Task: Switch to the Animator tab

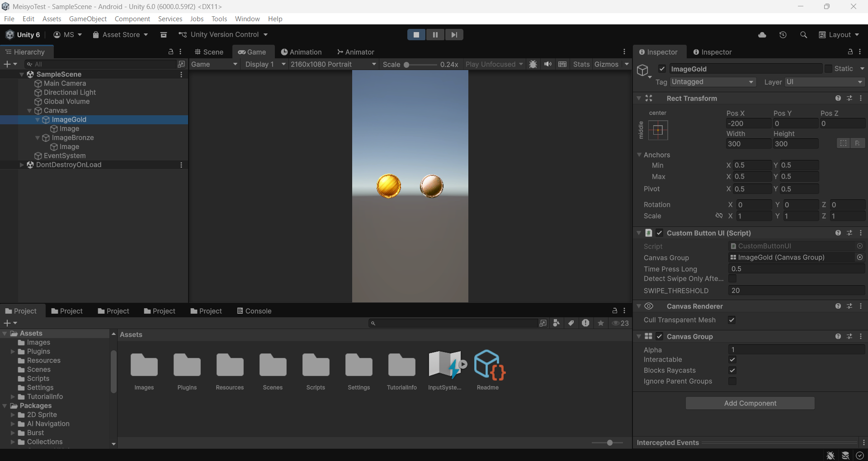Action: 355,52
